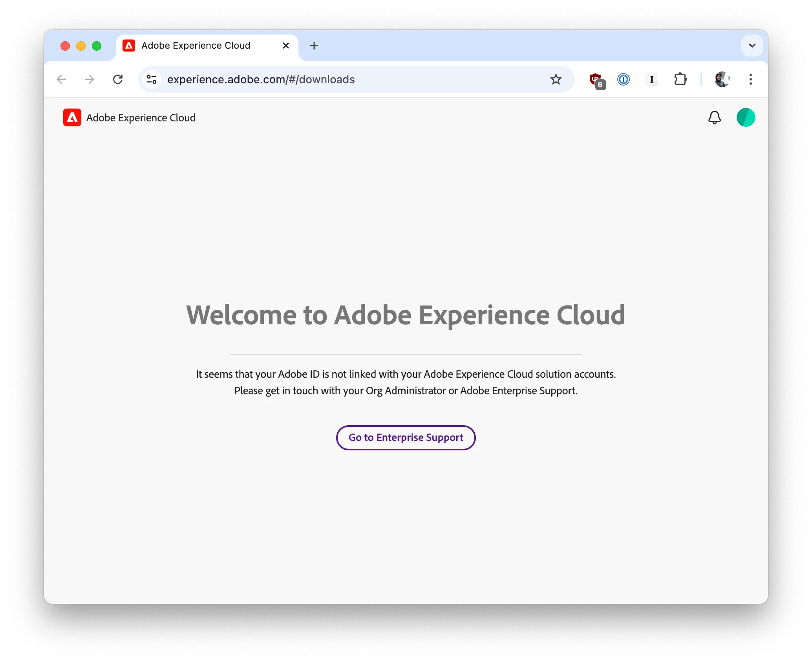Bookmark this page with the star icon
Screen dimensions: 812x662
pos(556,79)
